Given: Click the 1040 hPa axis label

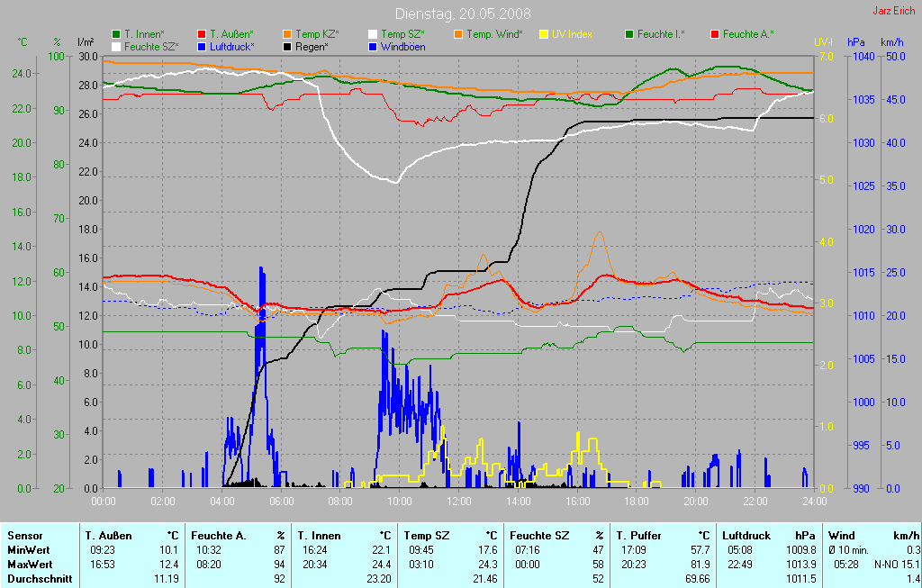Looking at the screenshot, I should click(x=863, y=57).
